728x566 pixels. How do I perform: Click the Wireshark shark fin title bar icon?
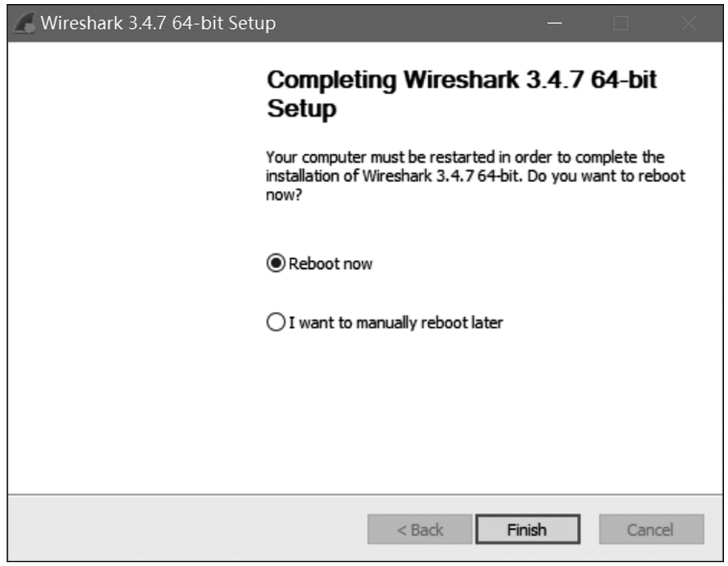point(24,24)
